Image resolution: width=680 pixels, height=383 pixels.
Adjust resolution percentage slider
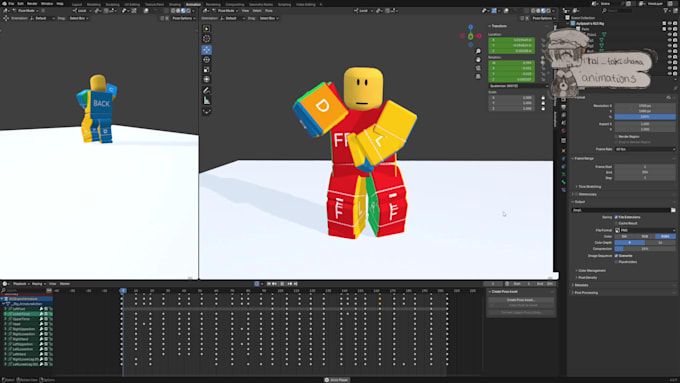pyautogui.click(x=645, y=117)
